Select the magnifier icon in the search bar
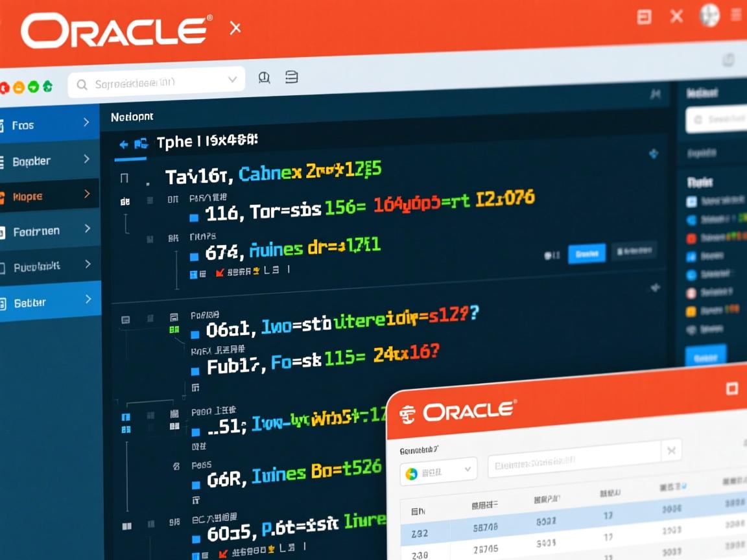The height and width of the screenshot is (560, 747). (81, 85)
